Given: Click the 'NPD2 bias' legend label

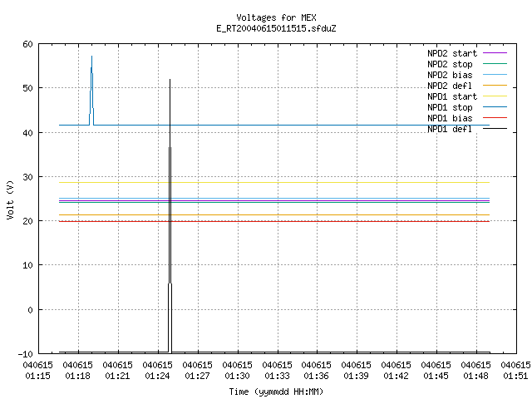Looking at the screenshot, I should click(x=450, y=75).
